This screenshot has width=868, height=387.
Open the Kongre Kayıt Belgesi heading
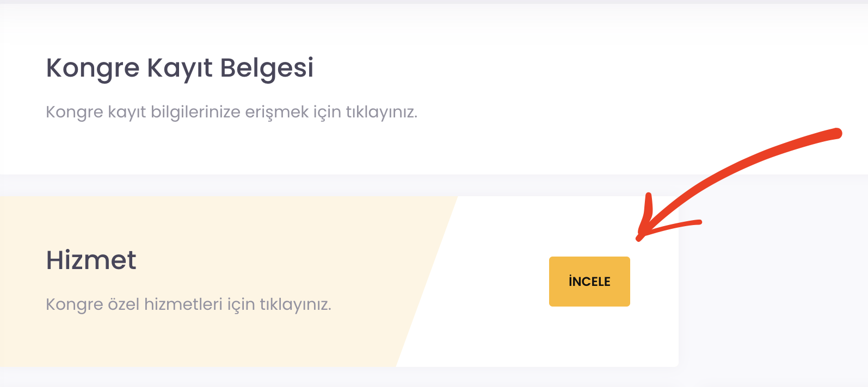point(180,68)
